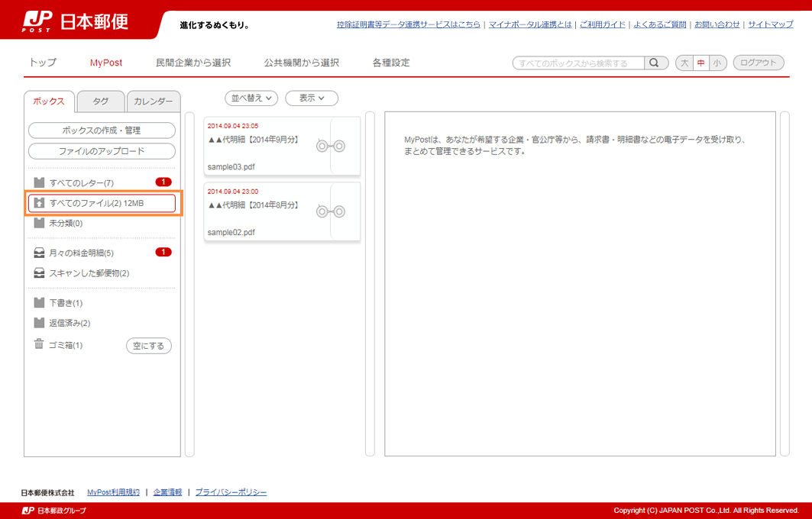Open the 並べ替え sort dropdown
This screenshot has width=812, height=519.
coord(251,98)
